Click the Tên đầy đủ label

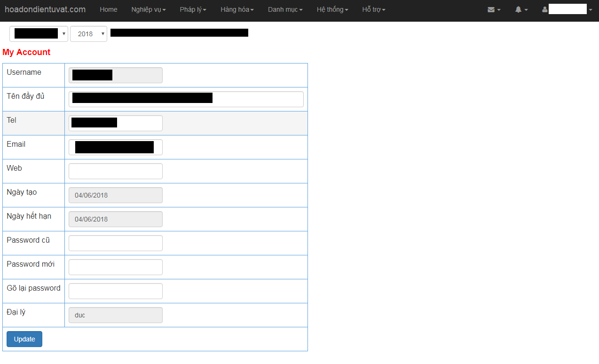pyautogui.click(x=25, y=96)
